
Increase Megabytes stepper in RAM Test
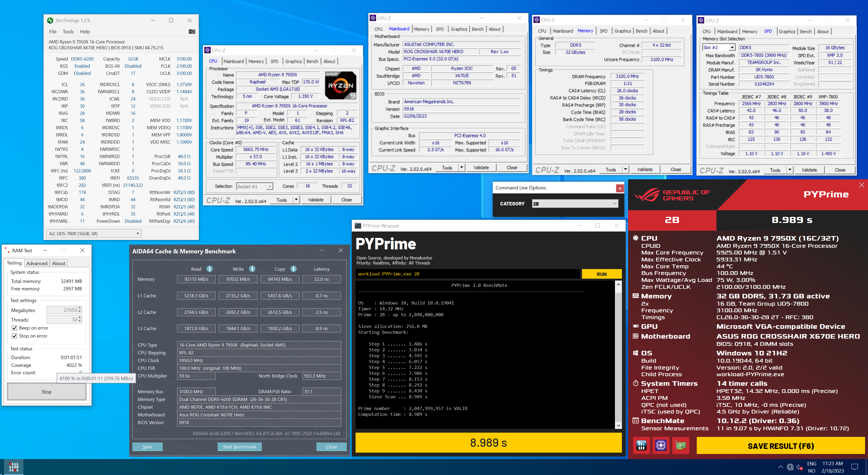pyautogui.click(x=80, y=308)
